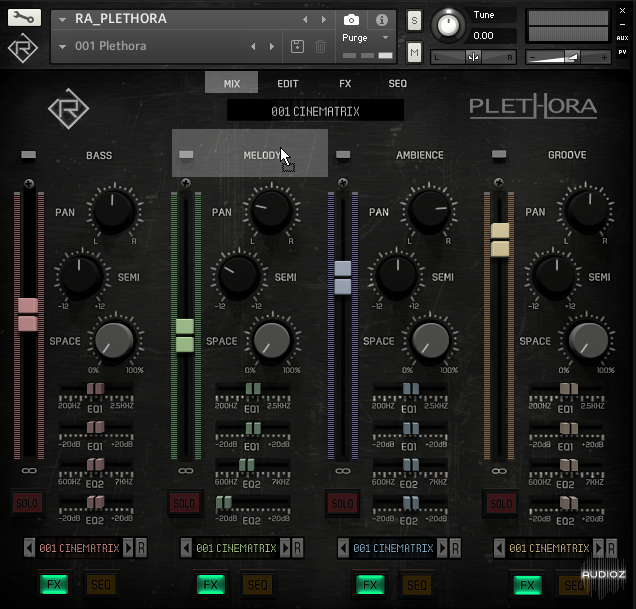The height and width of the screenshot is (609, 636).
Task: Load next Melody sound with right arrow
Action: pyautogui.click(x=285, y=548)
